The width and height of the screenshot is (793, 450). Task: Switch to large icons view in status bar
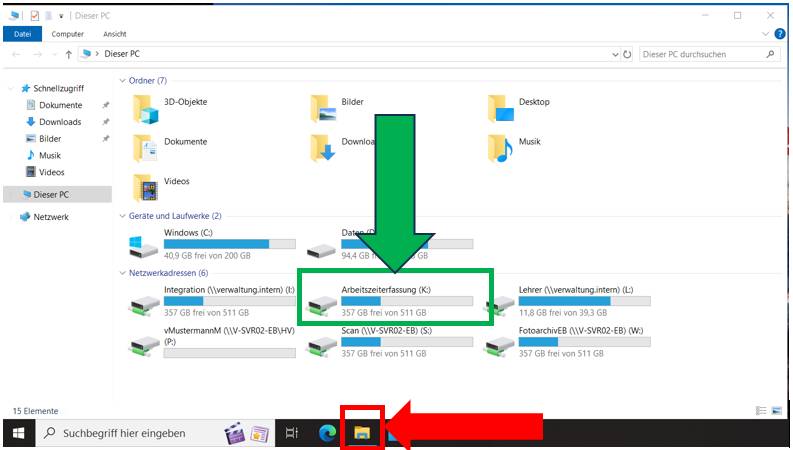[x=776, y=410]
